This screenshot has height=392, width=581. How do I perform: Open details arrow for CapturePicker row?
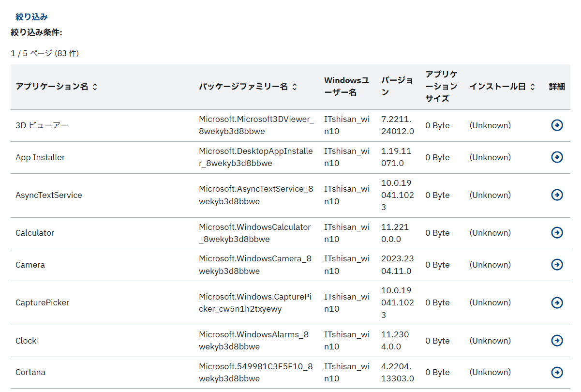(557, 302)
